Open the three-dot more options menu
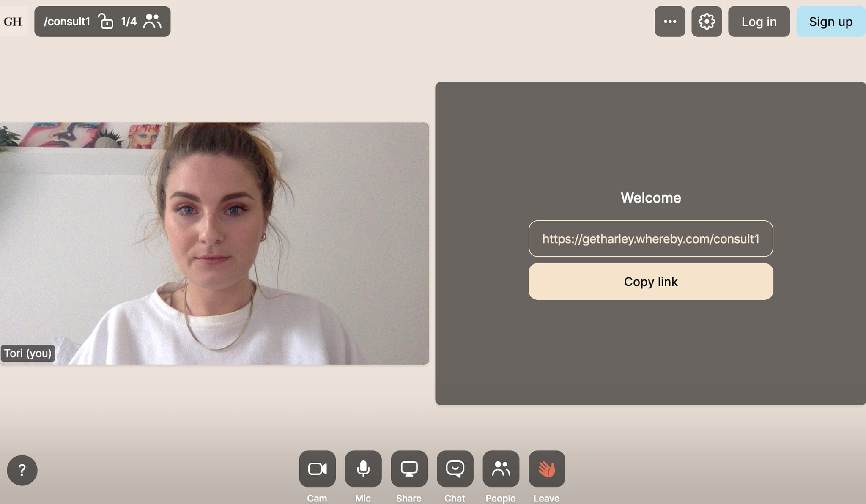Screen dimensions: 866x504 pyautogui.click(x=670, y=21)
